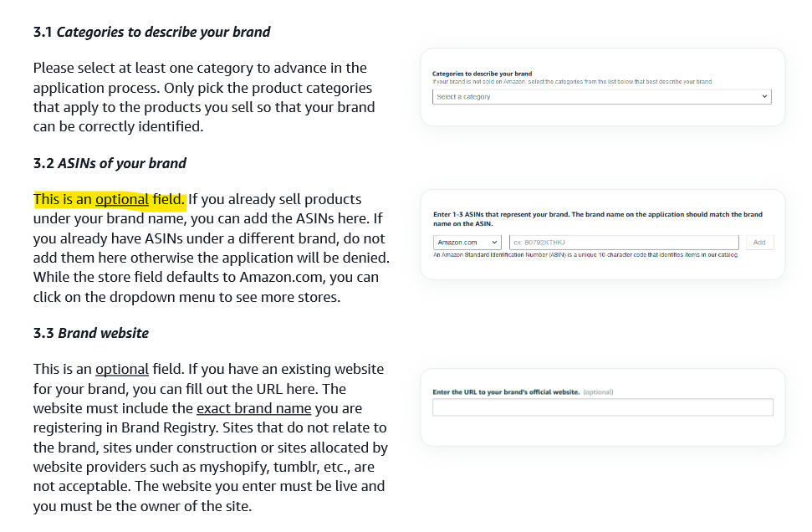Click the "If your brand is not sold" hint

coord(572,82)
